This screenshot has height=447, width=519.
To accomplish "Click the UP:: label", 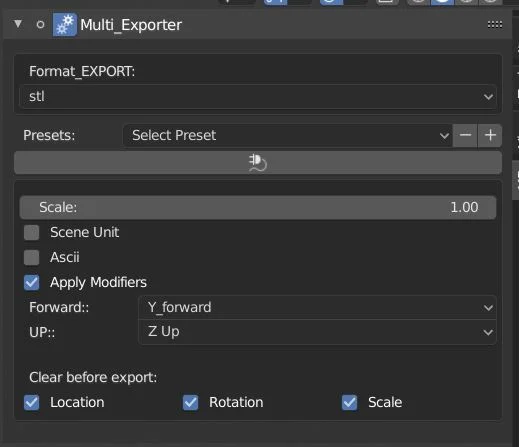I will click(x=42, y=332).
